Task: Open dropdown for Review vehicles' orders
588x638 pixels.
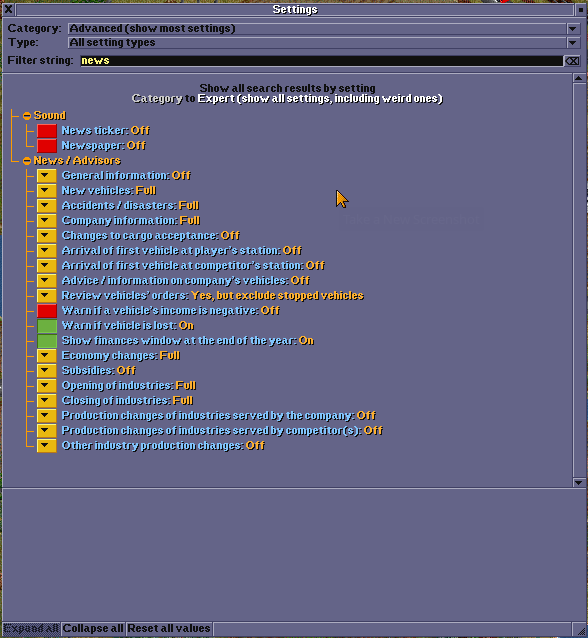Action: (47, 296)
